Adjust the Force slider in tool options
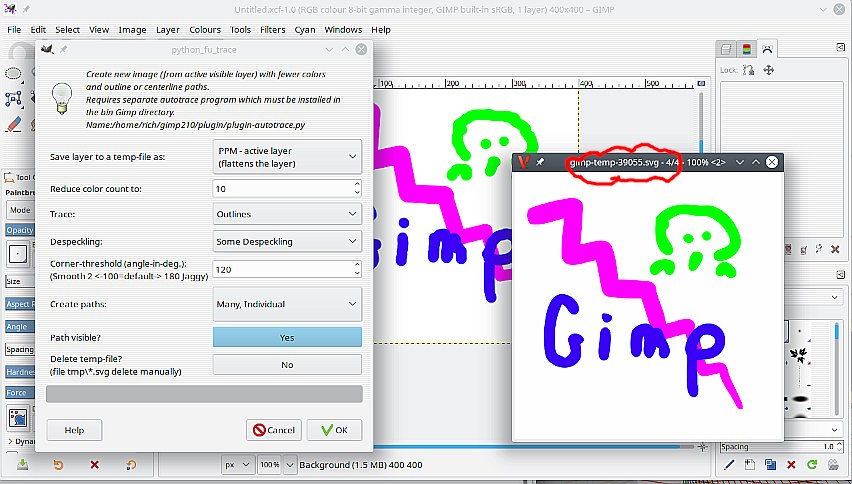The image size is (852, 484). tap(20, 393)
